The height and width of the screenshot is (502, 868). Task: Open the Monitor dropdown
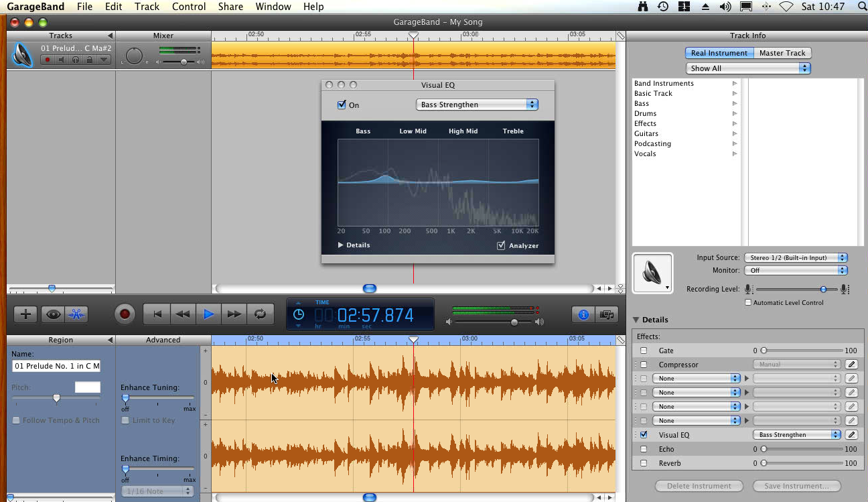coord(796,270)
